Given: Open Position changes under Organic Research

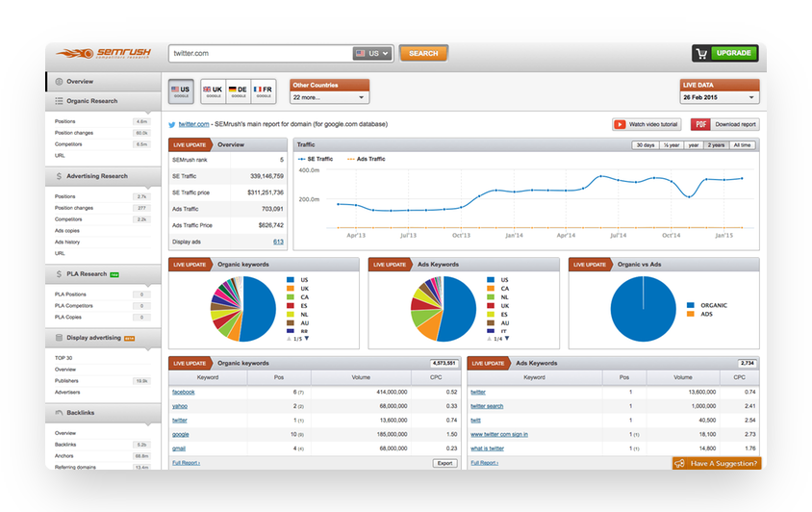Looking at the screenshot, I should pos(74,133).
